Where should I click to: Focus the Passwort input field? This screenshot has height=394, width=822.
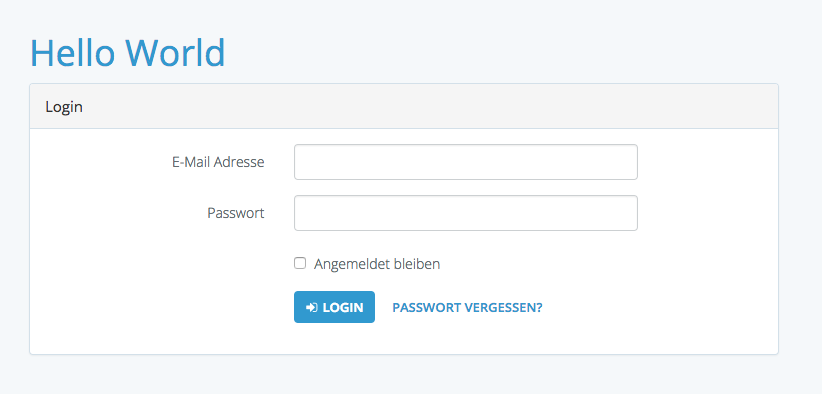466,213
